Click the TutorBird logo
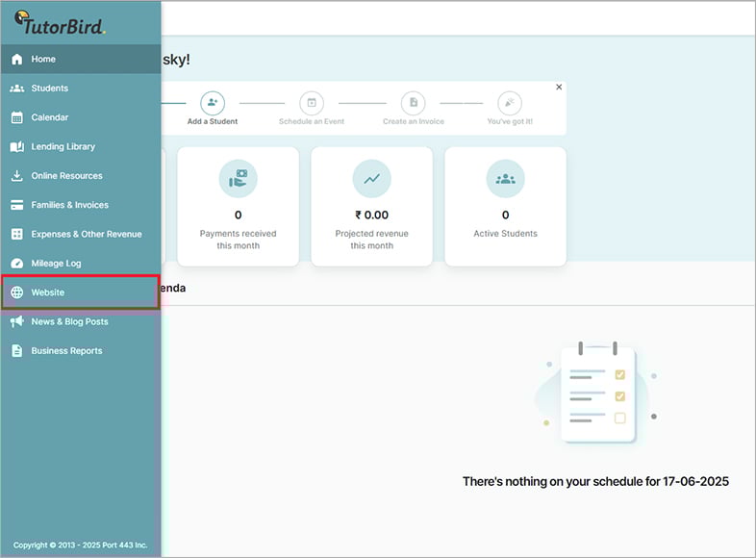 60,23
